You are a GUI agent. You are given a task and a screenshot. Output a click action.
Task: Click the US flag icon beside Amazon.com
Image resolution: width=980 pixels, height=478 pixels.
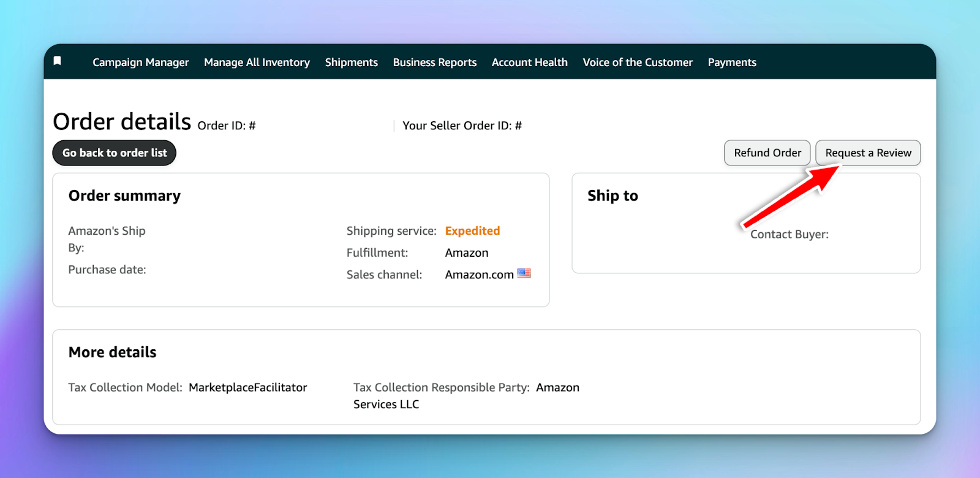(x=524, y=273)
